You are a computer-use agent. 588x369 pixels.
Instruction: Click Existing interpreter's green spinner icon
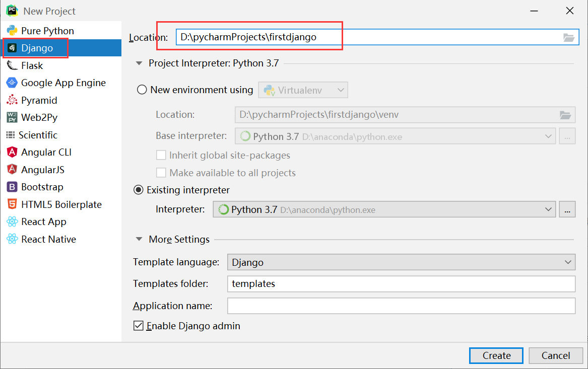(x=224, y=209)
